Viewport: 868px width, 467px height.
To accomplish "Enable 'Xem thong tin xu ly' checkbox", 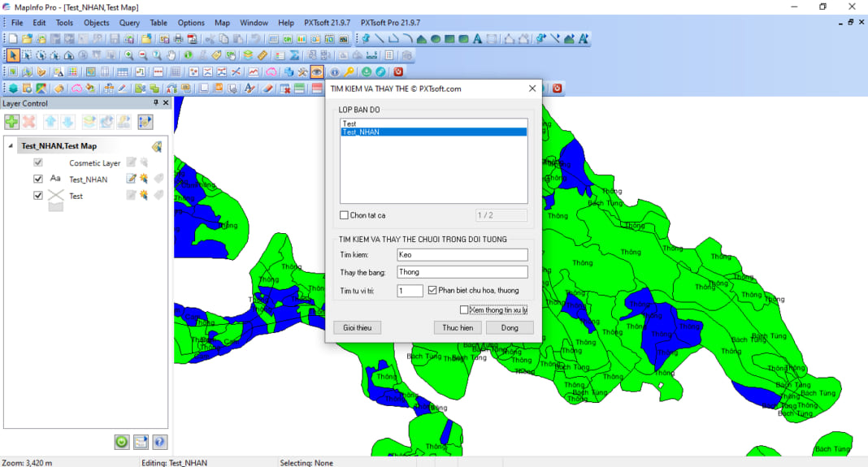I will pos(464,310).
